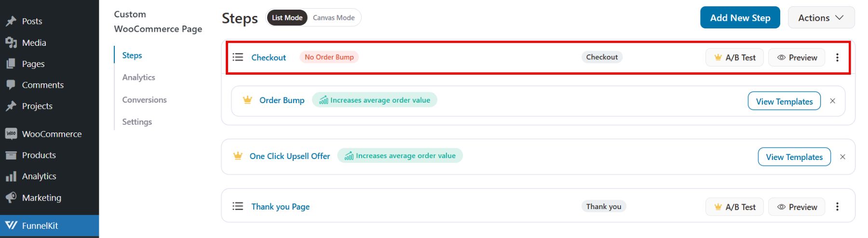Open the Analytics tab of the funnel
Image resolution: width=868 pixels, height=238 pixels.
138,78
